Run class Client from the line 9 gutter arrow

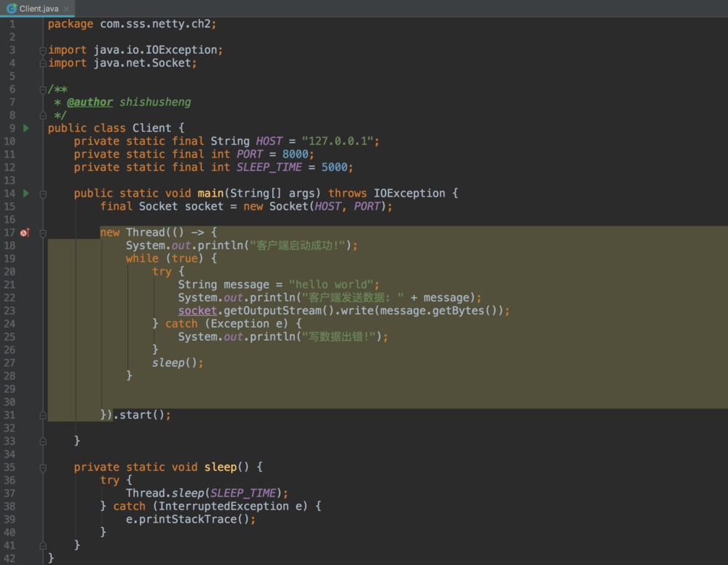coord(26,127)
